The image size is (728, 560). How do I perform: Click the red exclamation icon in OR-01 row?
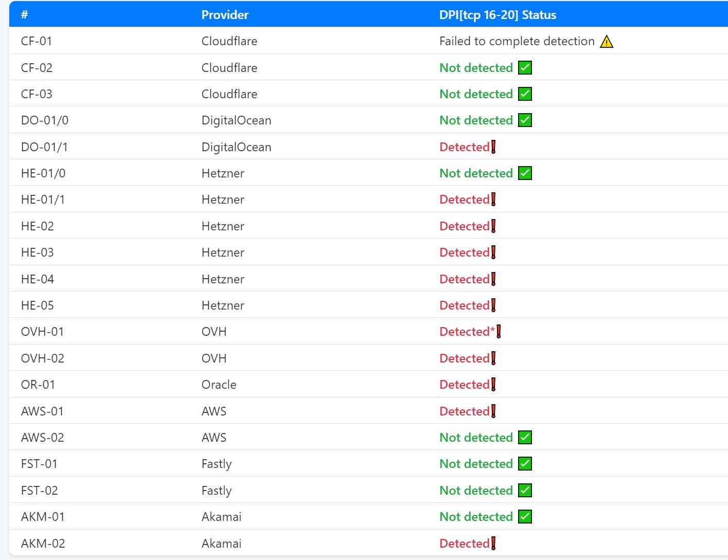click(x=493, y=385)
